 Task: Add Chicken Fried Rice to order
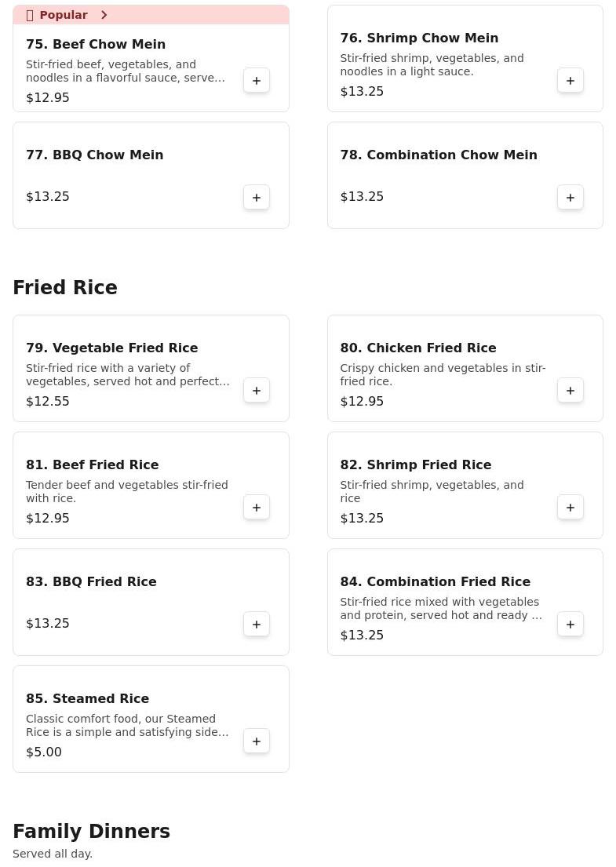point(570,391)
